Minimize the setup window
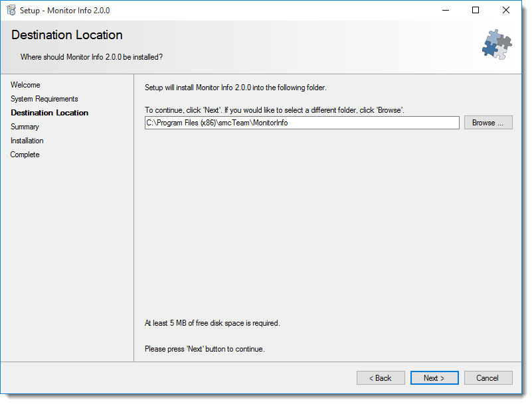The width and height of the screenshot is (532, 404). click(446, 10)
